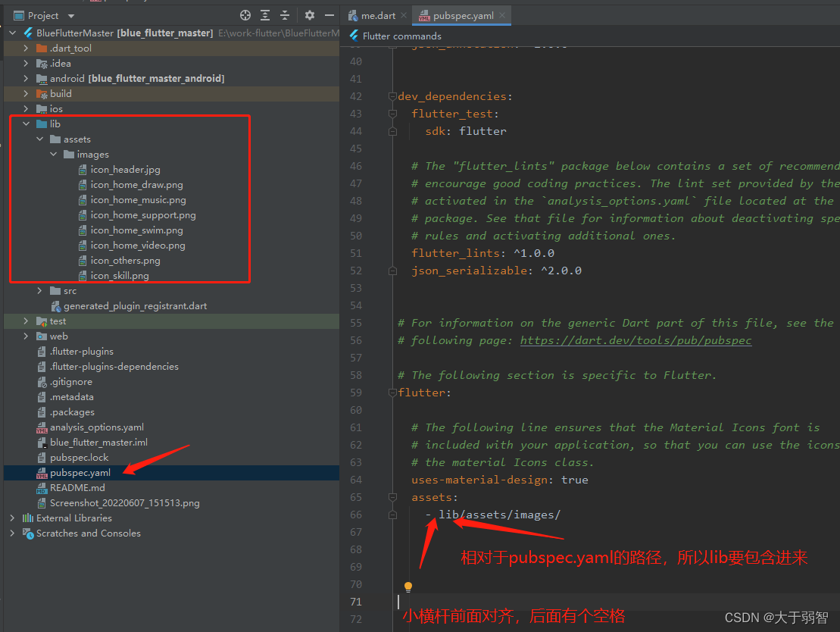Image resolution: width=840 pixels, height=632 pixels.
Task: Place cursor on line 71
Action: click(589, 602)
